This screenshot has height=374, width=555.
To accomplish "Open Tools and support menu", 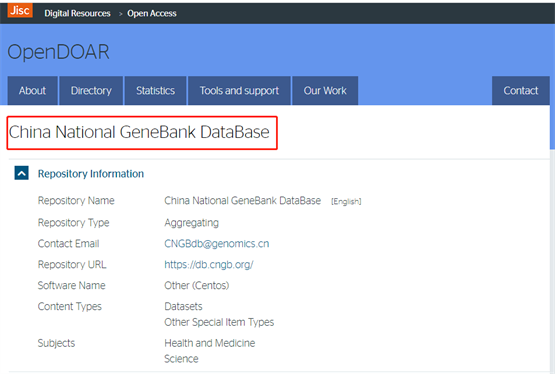I will click(x=239, y=91).
